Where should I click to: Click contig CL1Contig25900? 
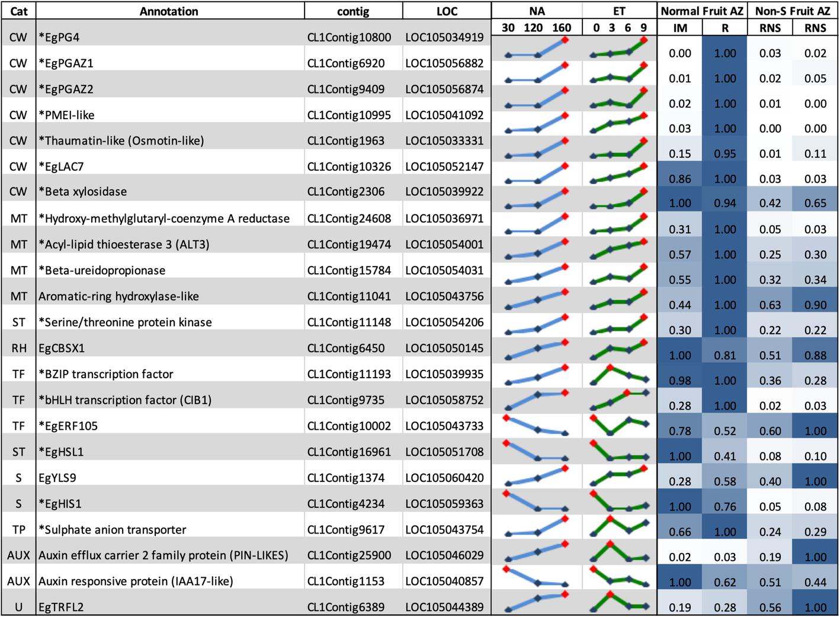349,556
